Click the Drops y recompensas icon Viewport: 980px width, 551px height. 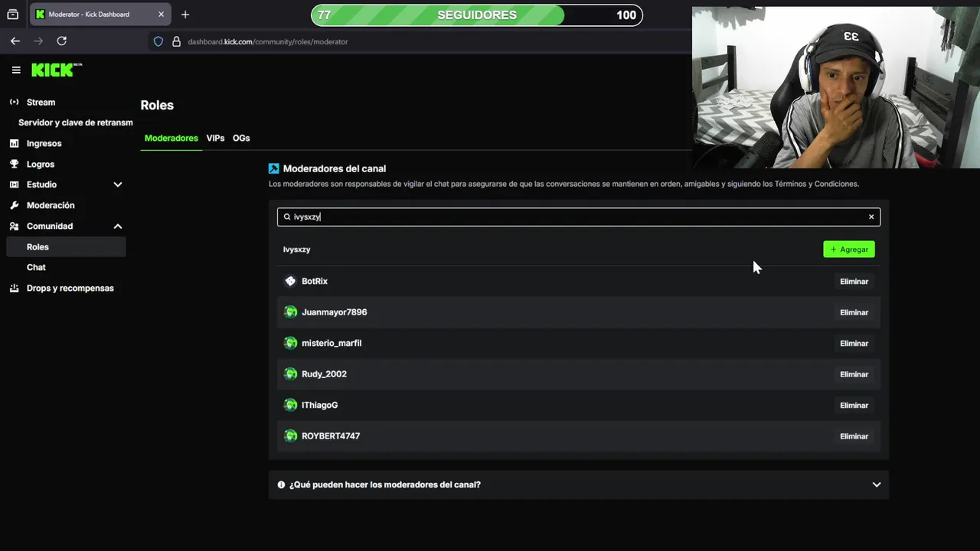[x=14, y=288]
